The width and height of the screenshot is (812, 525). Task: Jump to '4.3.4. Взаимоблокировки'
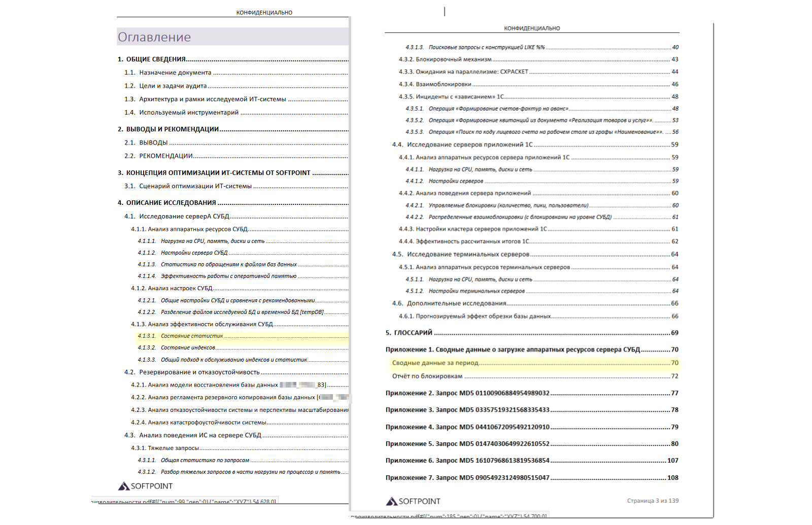pyautogui.click(x=538, y=84)
